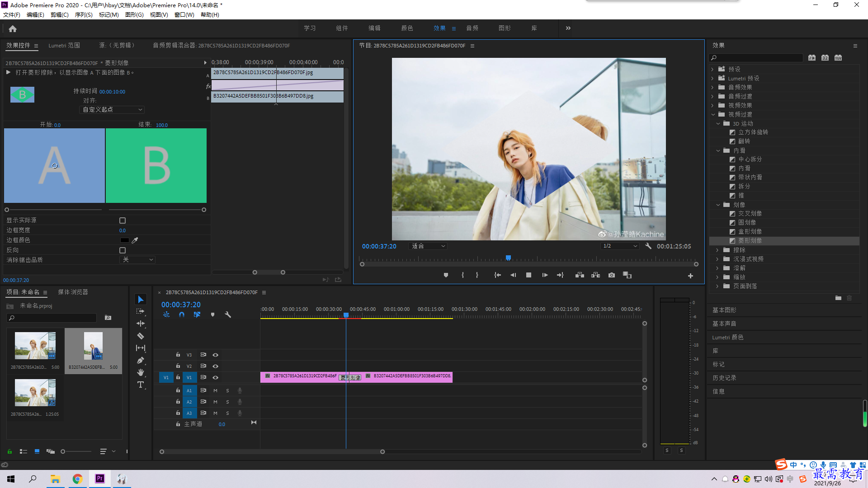Open the Lumetri Color panel
Screen dimensions: 868x488
pos(728,337)
